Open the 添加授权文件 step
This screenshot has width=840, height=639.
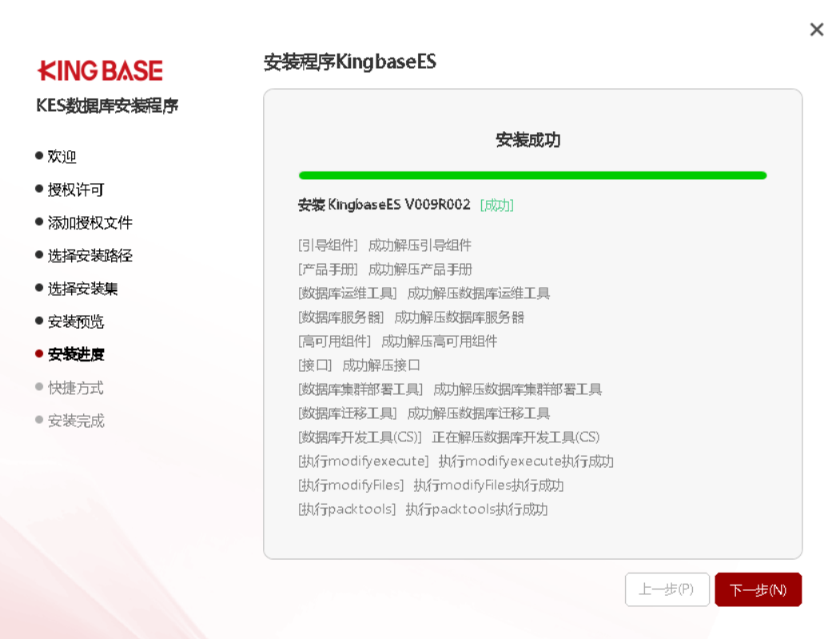(x=90, y=223)
